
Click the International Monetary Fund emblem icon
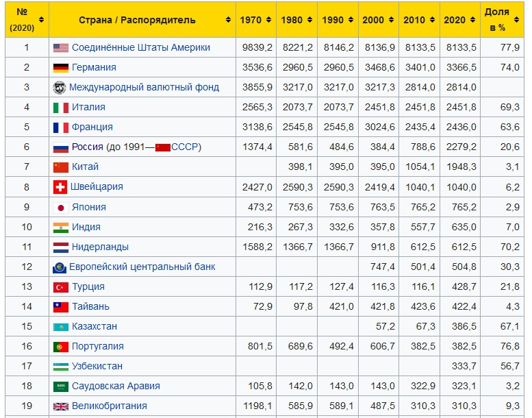pos(60,88)
